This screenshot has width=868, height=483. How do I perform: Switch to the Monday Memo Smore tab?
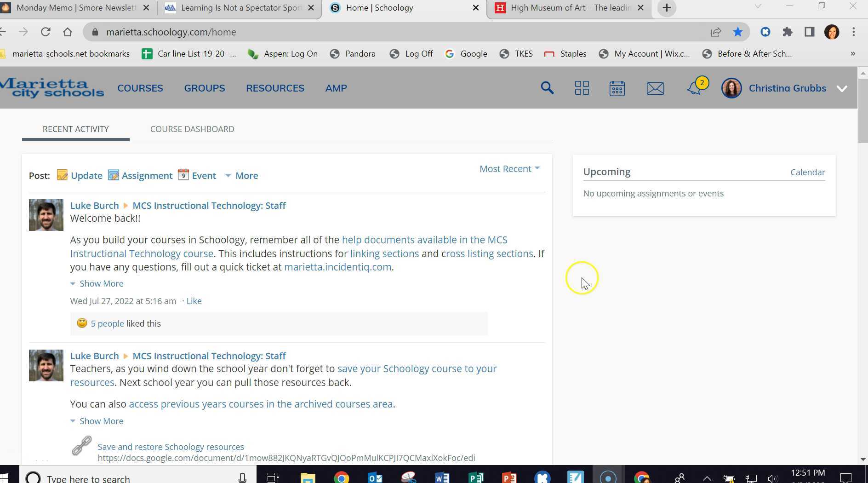click(76, 8)
